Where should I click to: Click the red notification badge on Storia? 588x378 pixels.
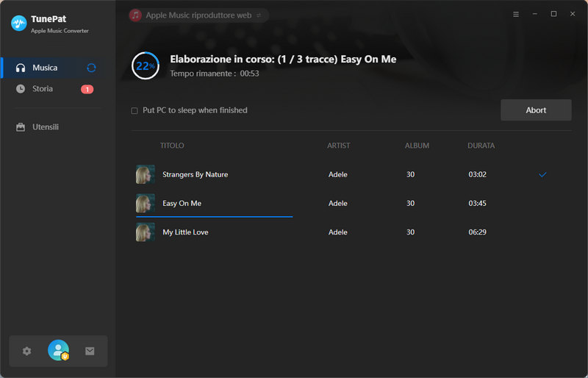(x=87, y=89)
